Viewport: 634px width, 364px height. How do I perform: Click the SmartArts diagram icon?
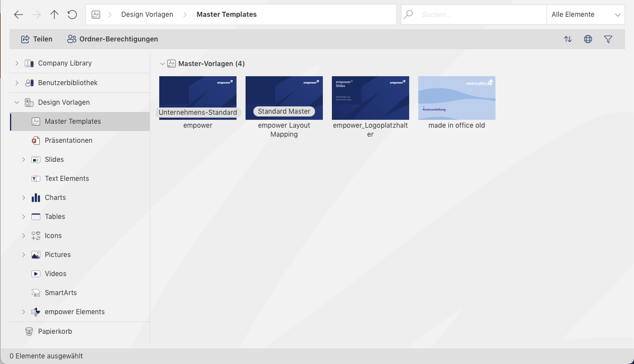tap(35, 292)
